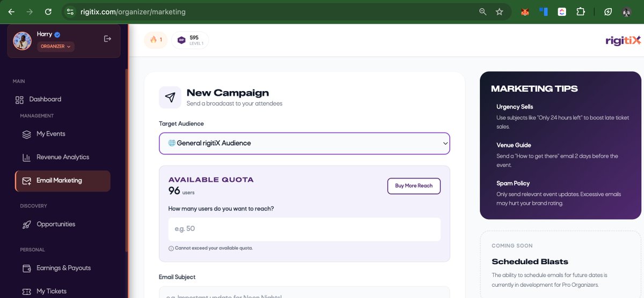Click the Earnings wallet icon

click(x=26, y=268)
